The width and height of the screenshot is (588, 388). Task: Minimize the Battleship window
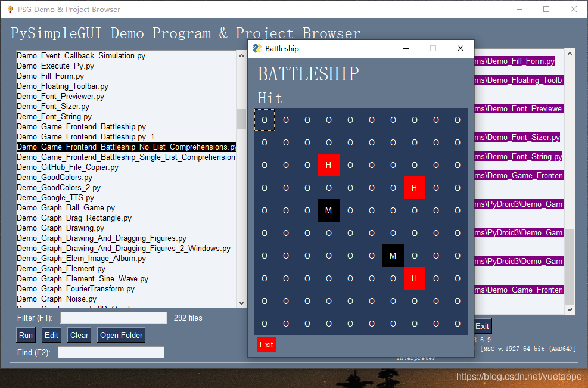406,48
